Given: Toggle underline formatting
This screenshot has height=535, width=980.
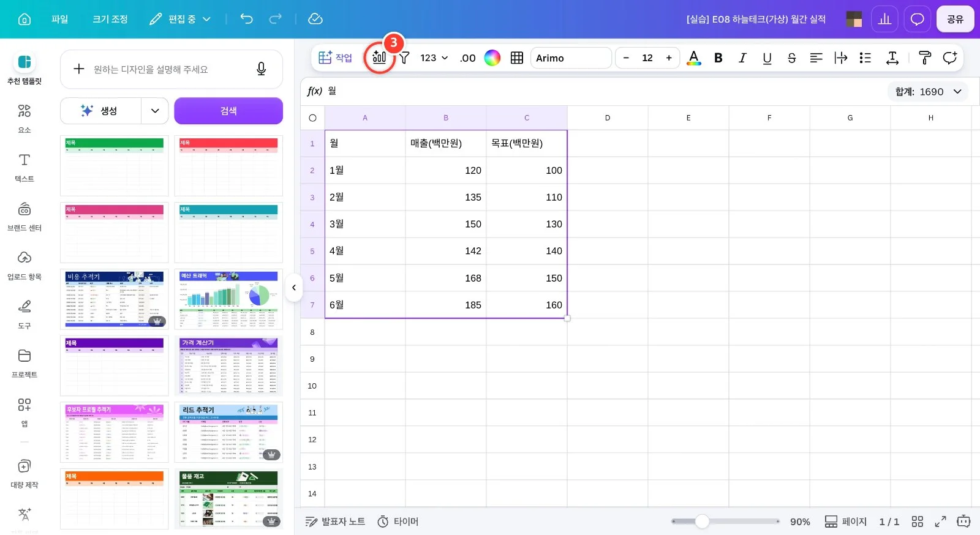Looking at the screenshot, I should point(767,58).
